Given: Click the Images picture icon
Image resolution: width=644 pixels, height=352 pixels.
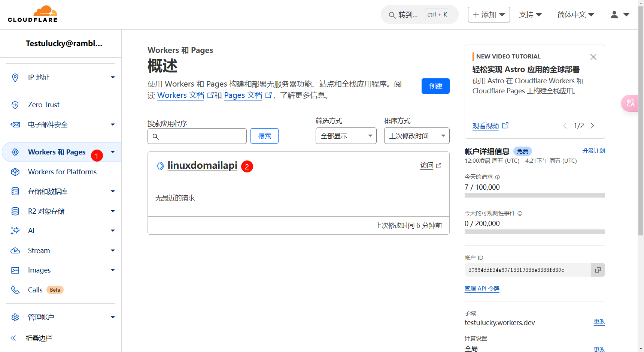Looking at the screenshot, I should 15,270.
